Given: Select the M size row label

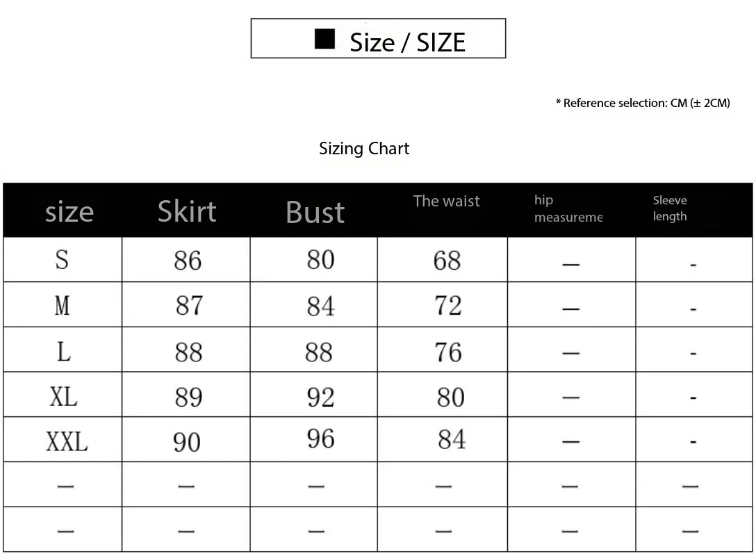Looking at the screenshot, I should pyautogui.click(x=63, y=305).
